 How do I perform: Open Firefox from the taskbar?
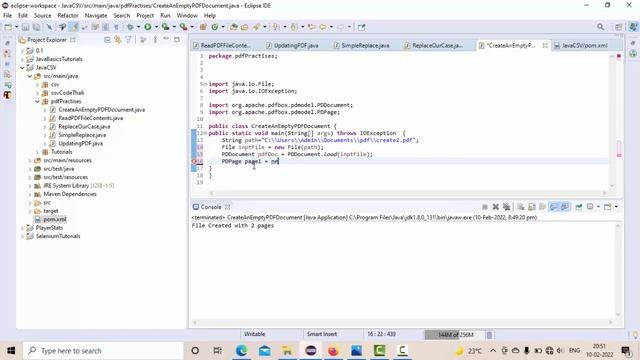(333, 351)
